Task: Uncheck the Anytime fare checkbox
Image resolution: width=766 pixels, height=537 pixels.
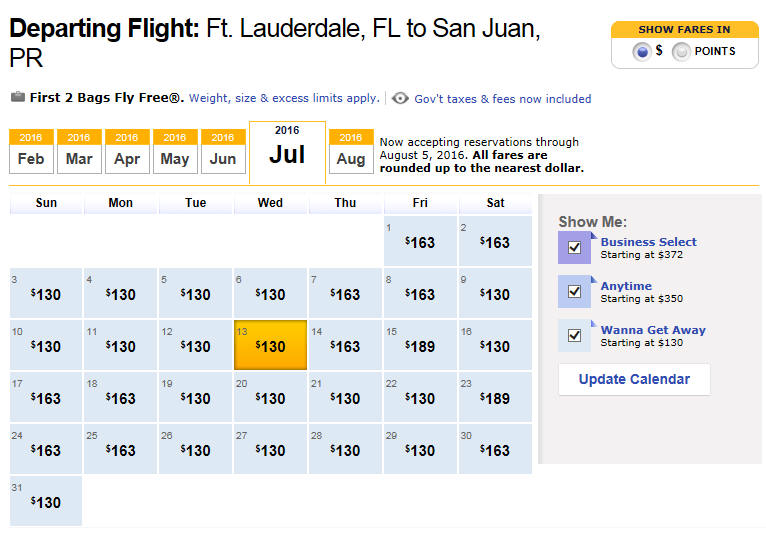Action: coord(574,292)
